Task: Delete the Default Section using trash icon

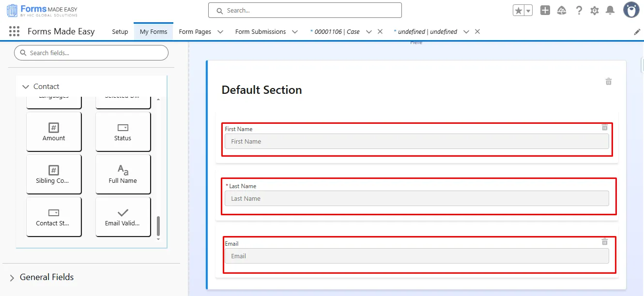Action: tap(609, 81)
